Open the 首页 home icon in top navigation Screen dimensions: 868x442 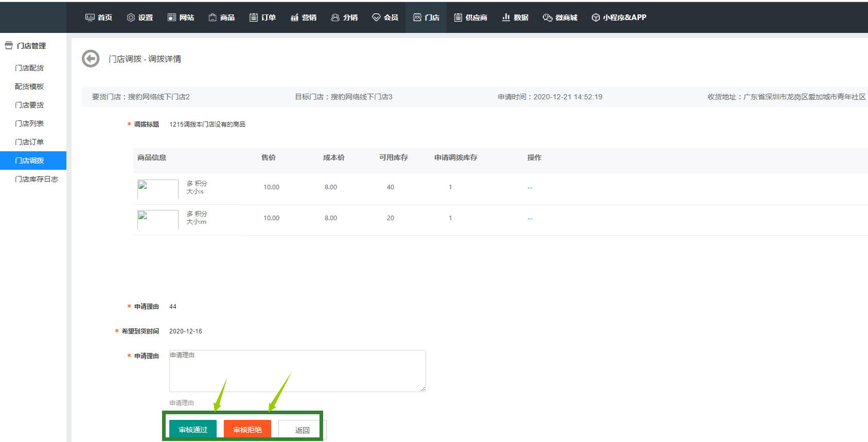tap(90, 17)
